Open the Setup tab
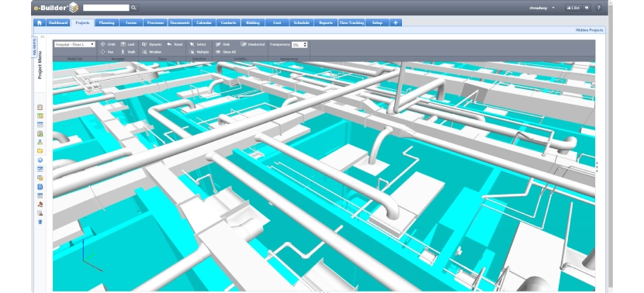Viewport: 644px width, 293px height. tap(377, 23)
